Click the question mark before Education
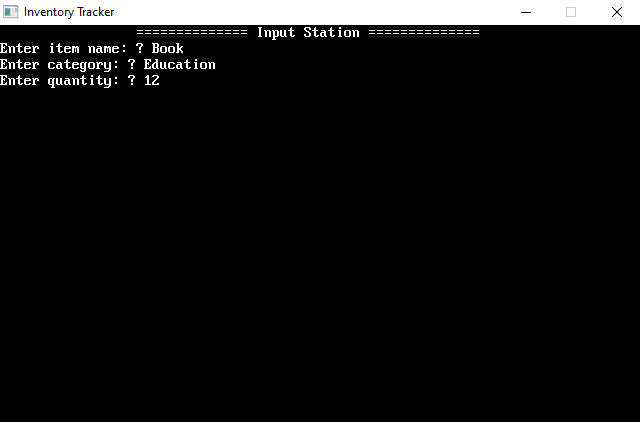 pos(131,64)
